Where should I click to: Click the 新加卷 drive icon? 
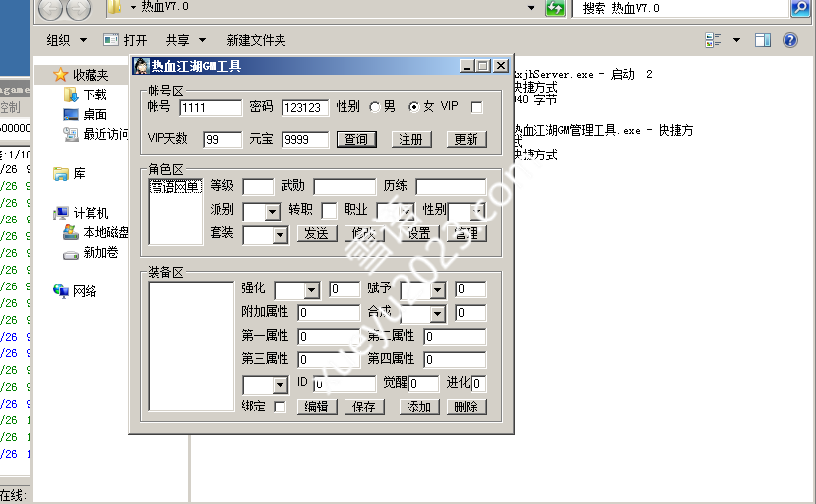(70, 255)
